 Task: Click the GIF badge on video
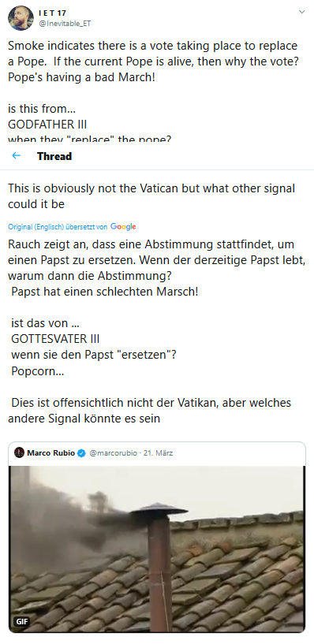click(21, 621)
